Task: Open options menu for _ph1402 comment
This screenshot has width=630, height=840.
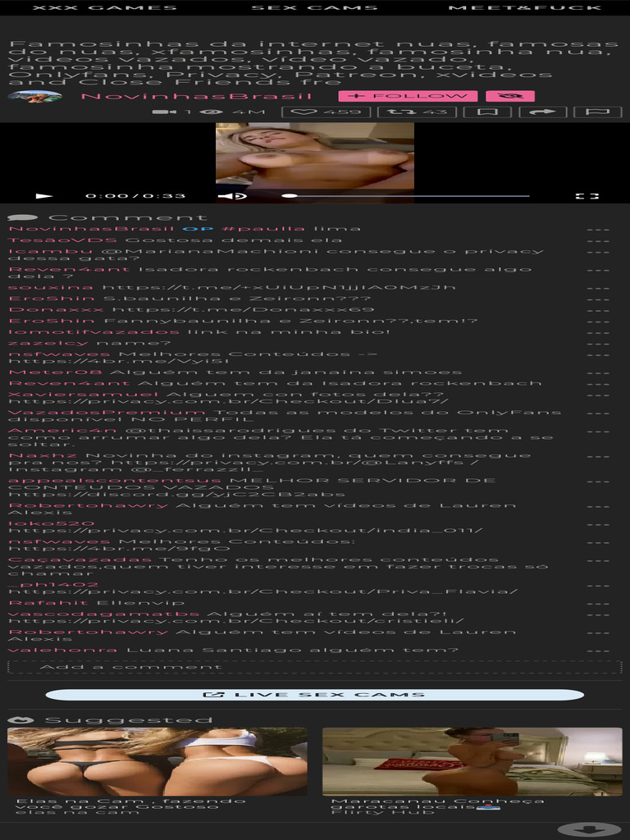Action: click(598, 586)
